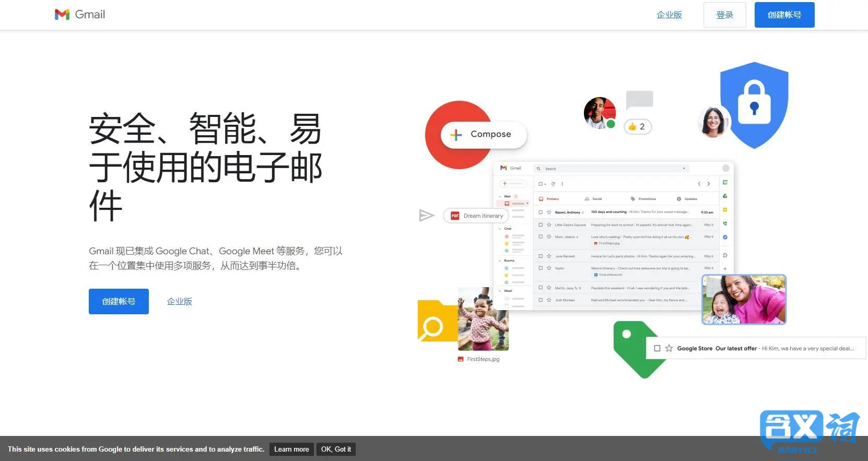Check the Mom, Valerie email checkbox

[x=541, y=237]
